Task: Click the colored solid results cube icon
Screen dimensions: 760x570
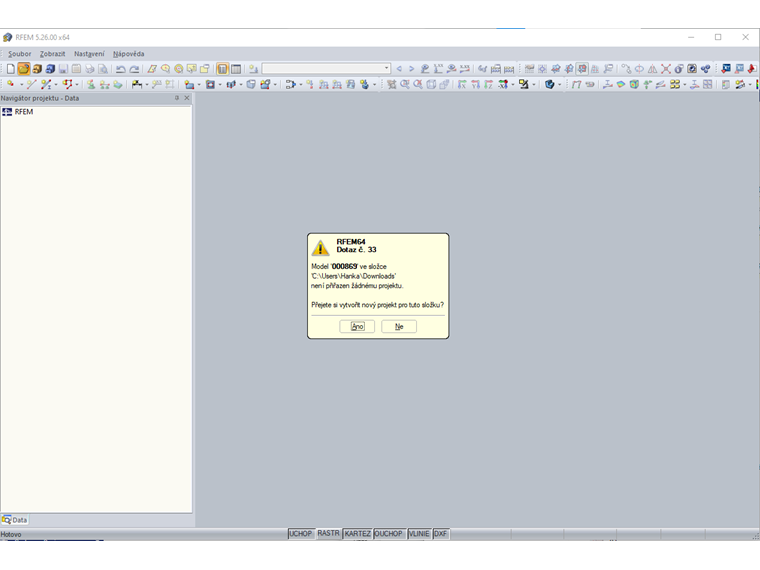Action: [634, 84]
